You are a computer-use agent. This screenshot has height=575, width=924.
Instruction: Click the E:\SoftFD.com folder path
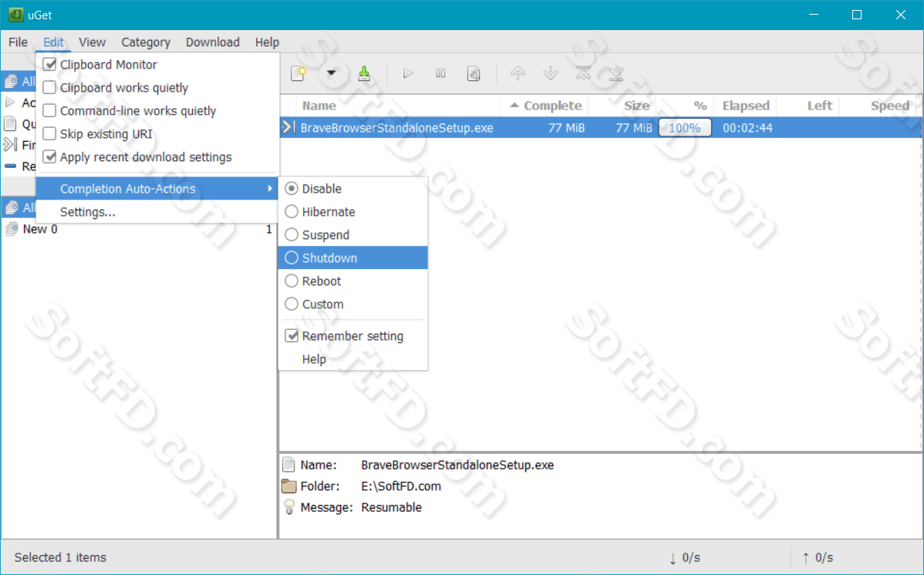point(401,486)
